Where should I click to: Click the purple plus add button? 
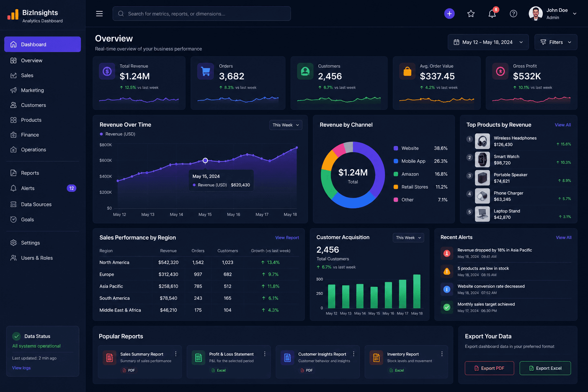click(449, 14)
